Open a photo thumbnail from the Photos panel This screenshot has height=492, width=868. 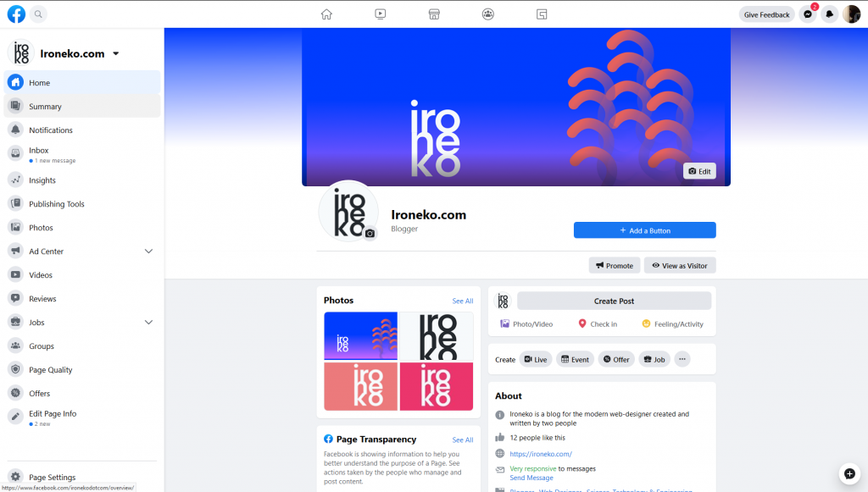[360, 336]
